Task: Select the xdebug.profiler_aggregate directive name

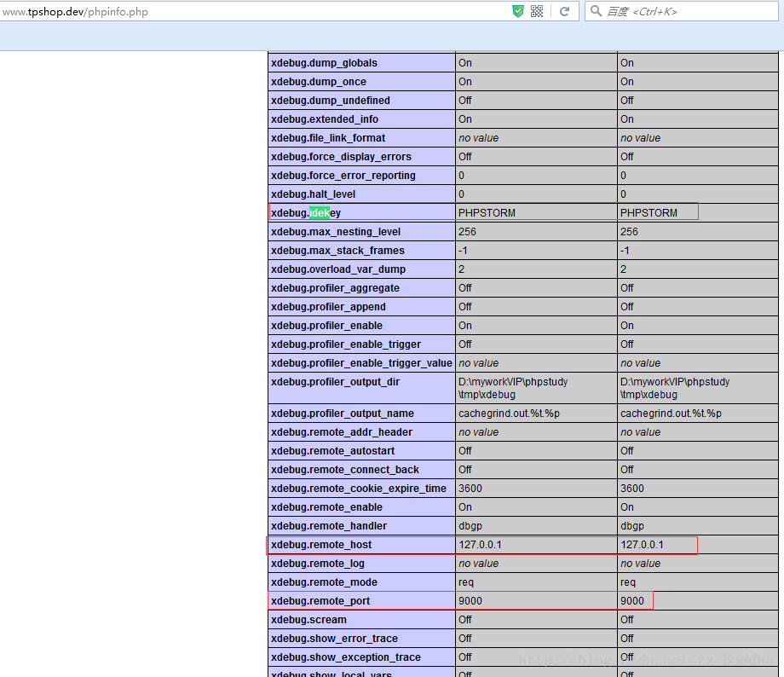Action: point(335,288)
